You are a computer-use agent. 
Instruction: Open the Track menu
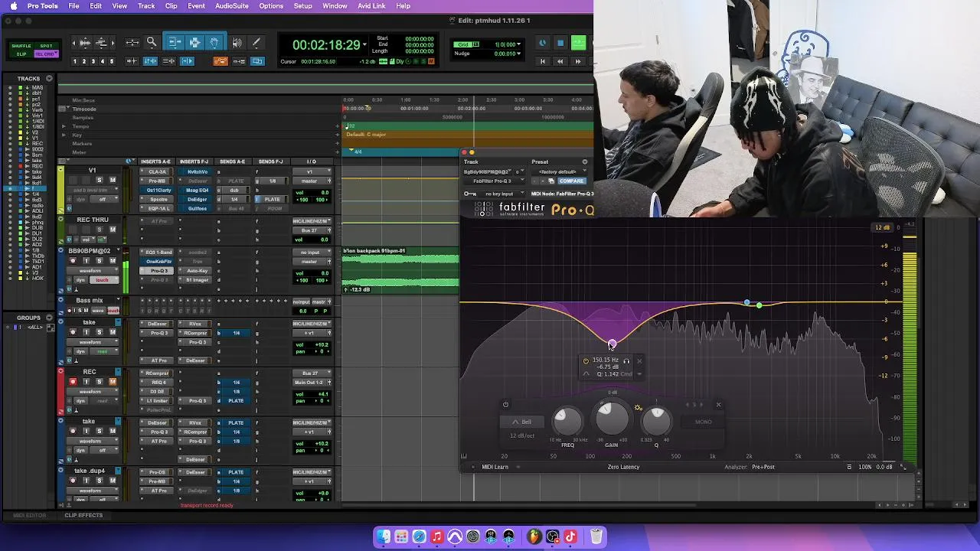pos(146,6)
